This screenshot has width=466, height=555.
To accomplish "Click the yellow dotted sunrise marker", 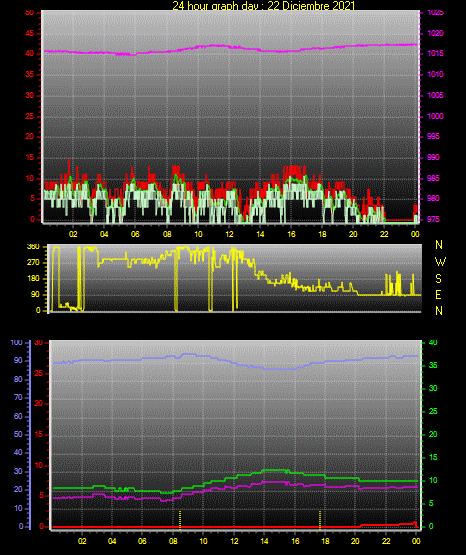I will (180, 520).
